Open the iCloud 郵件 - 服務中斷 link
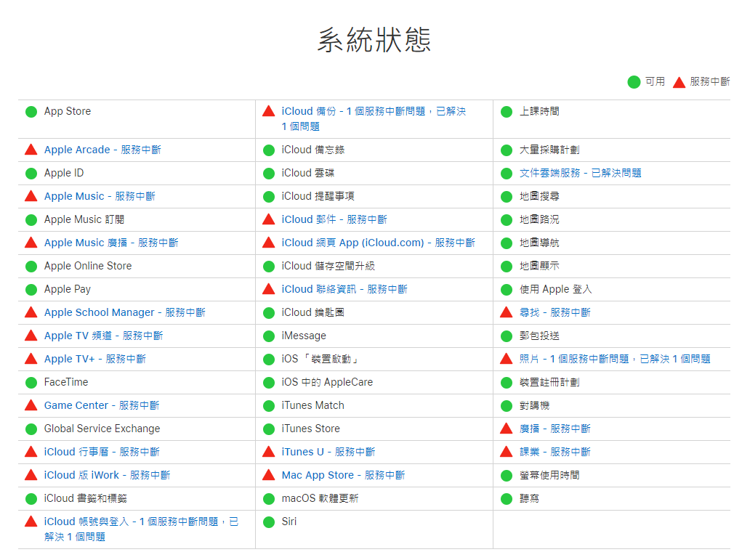The image size is (742, 560). [x=334, y=219]
